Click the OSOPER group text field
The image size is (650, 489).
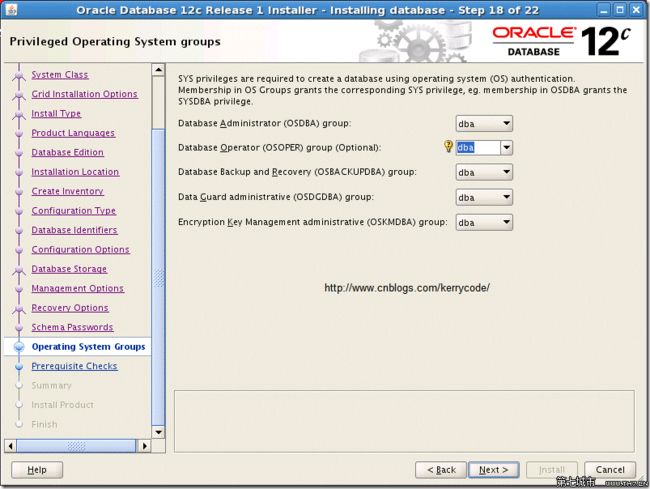pos(478,148)
